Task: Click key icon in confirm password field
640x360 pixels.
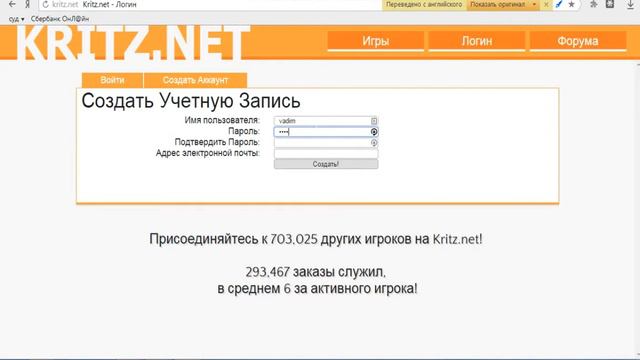Action: click(374, 143)
